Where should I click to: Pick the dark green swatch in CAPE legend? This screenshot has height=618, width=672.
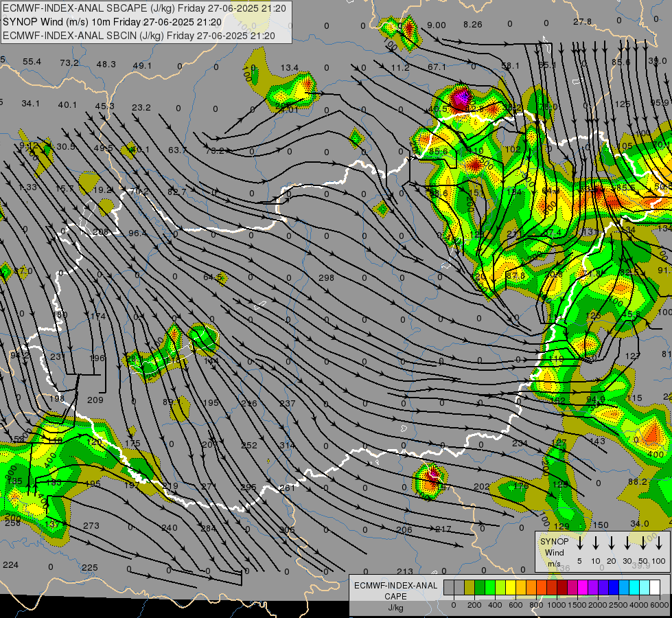(480, 588)
